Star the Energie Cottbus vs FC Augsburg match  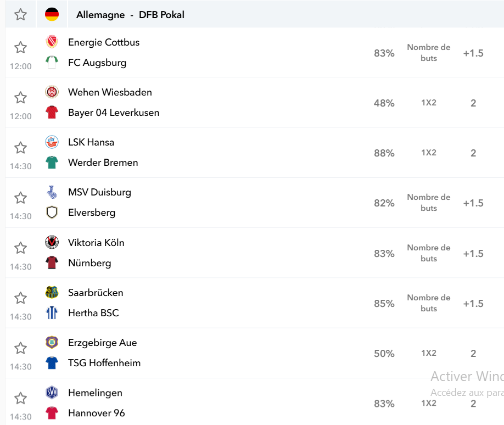(x=20, y=47)
